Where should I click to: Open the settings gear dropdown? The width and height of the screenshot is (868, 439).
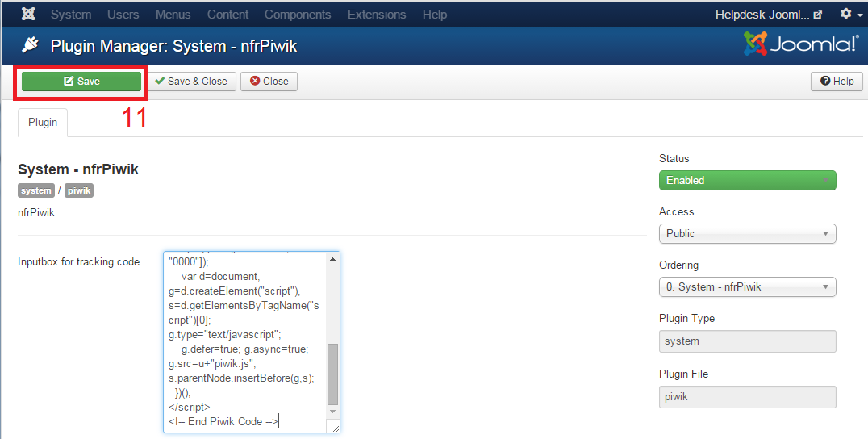point(851,14)
